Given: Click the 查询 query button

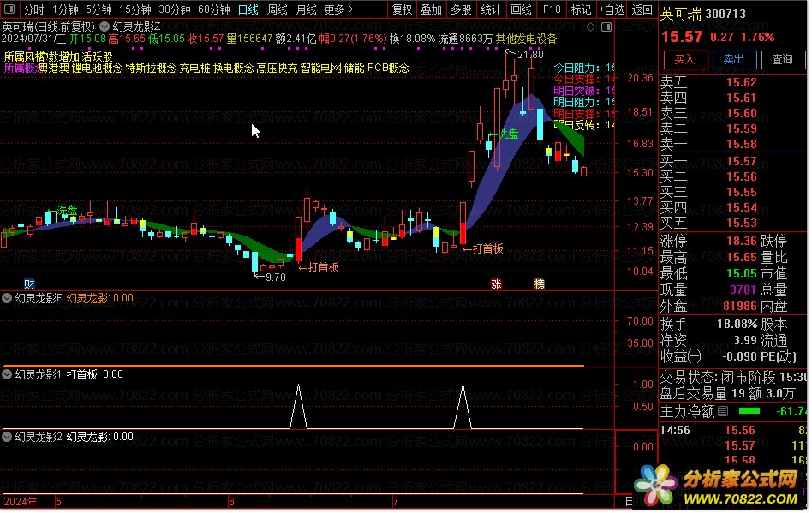Looking at the screenshot, I should click(x=783, y=60).
